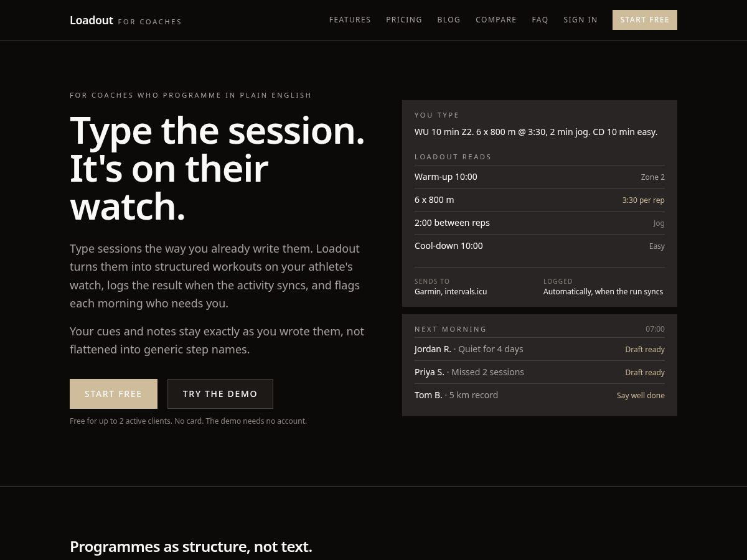This screenshot has height=560, width=747.
Task: Select the 'Jordan R.' row
Action: 540,349
